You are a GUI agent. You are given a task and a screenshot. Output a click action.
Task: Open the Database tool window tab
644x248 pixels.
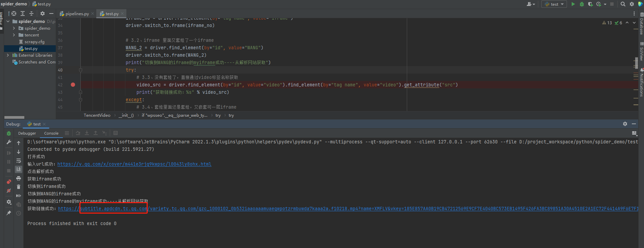[641, 24]
